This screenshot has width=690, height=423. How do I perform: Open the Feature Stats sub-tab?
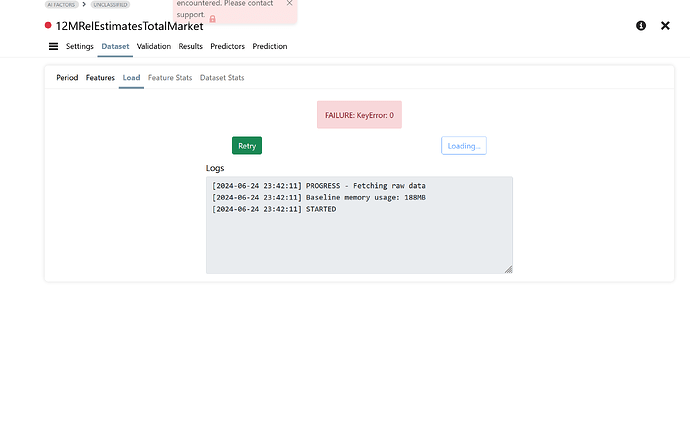[x=170, y=77]
